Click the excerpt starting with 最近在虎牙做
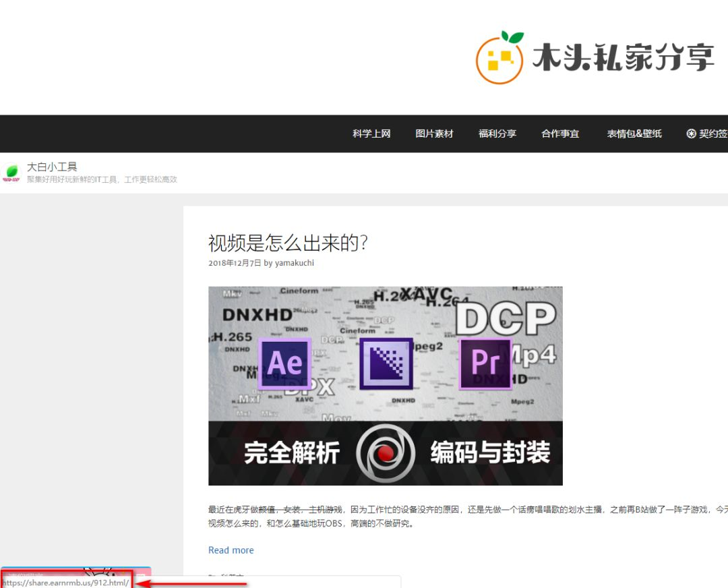This screenshot has height=588, width=728. tap(468, 517)
